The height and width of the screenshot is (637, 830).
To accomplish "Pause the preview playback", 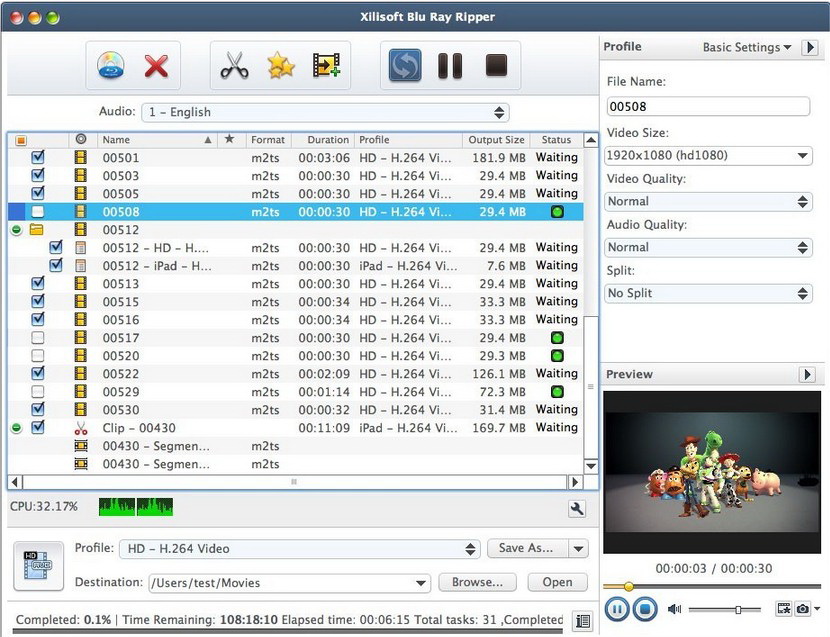I will point(617,609).
